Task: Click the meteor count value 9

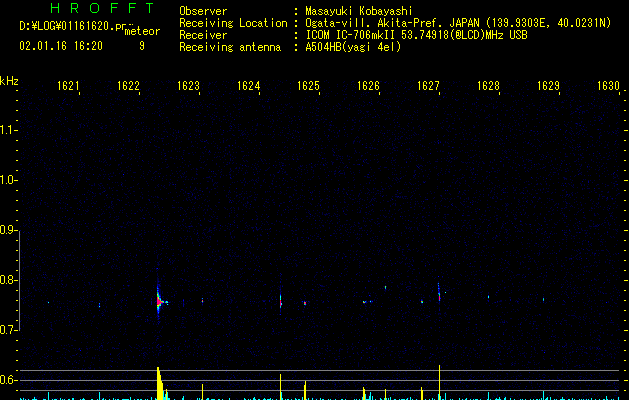Action: (x=142, y=46)
